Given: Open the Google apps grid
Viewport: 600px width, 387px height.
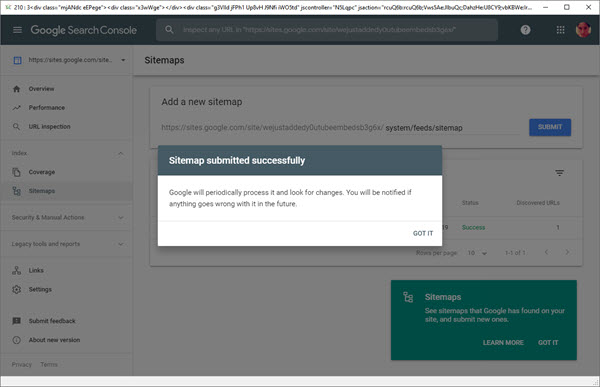Looking at the screenshot, I should (561, 29).
